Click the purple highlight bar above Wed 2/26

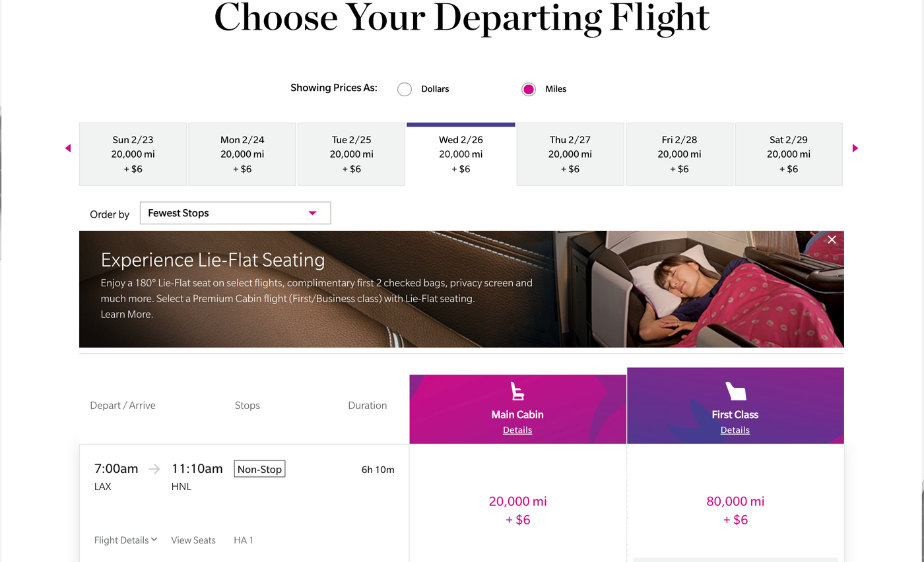[x=460, y=123]
